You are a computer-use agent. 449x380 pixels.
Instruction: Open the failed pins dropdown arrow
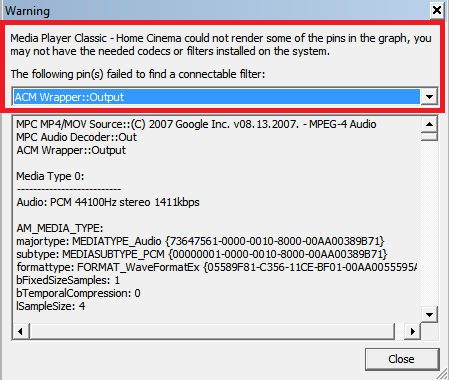429,97
